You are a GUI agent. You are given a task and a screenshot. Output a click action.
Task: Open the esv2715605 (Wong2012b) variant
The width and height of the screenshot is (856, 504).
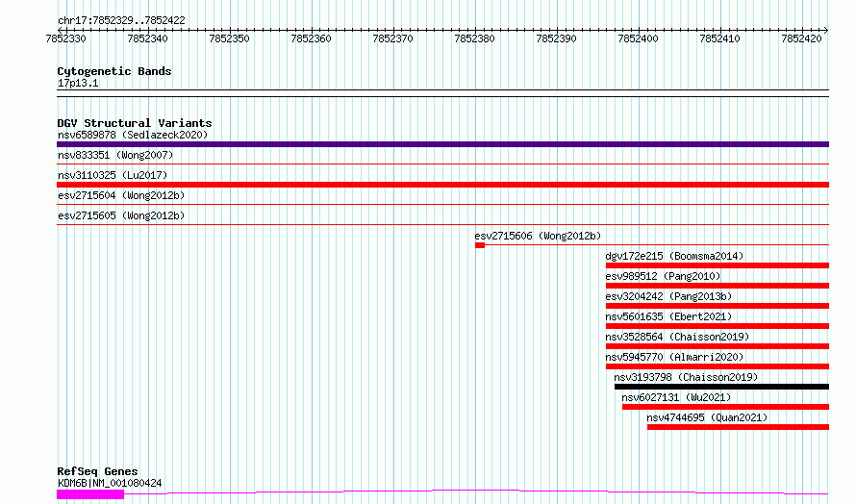point(121,215)
